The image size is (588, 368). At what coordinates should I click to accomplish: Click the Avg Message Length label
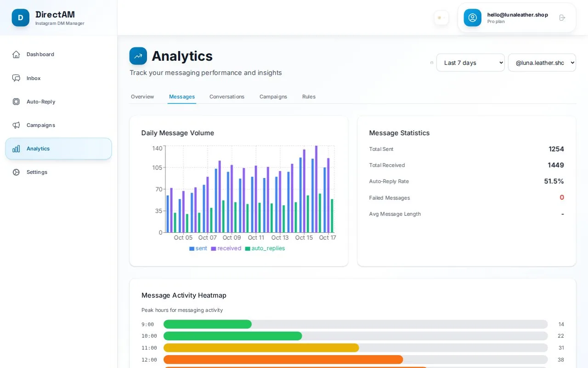pos(395,214)
